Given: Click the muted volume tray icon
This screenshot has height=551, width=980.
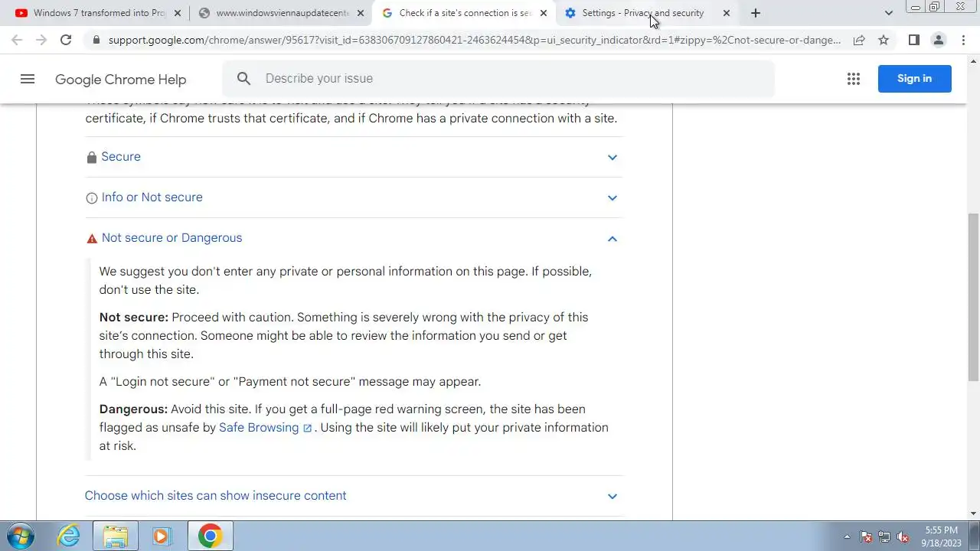Looking at the screenshot, I should (x=903, y=536).
